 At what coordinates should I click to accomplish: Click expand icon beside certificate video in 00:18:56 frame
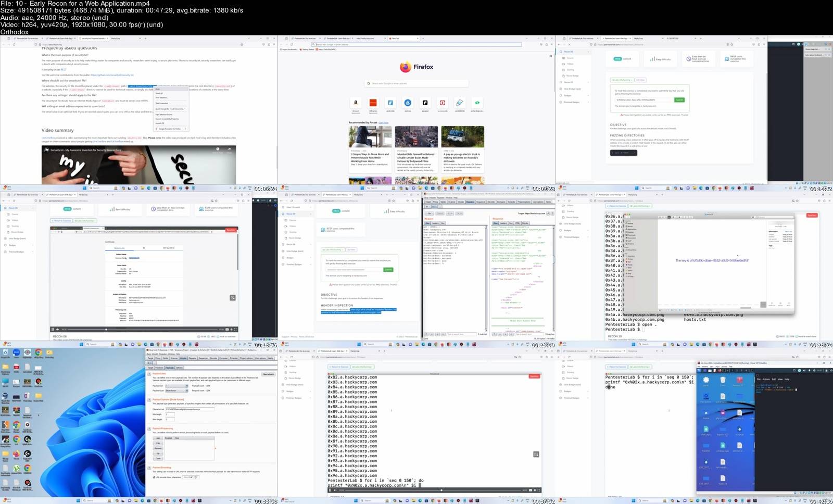[x=233, y=298]
